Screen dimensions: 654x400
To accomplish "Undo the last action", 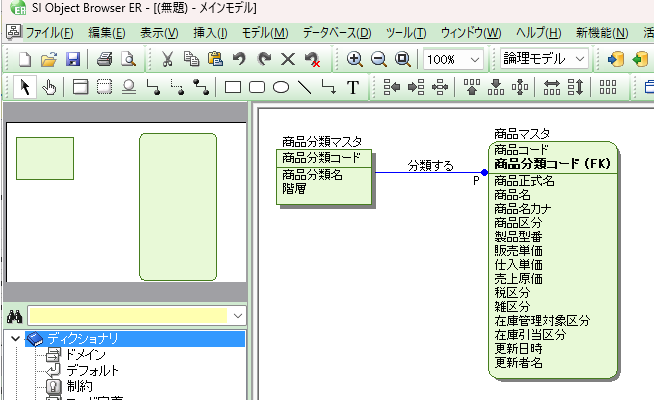I will point(239,59).
